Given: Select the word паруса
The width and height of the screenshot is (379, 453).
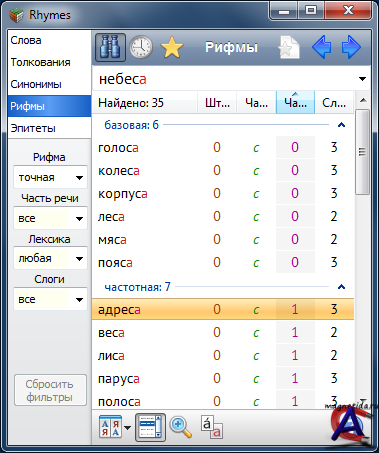Looking at the screenshot, I should (223, 378).
